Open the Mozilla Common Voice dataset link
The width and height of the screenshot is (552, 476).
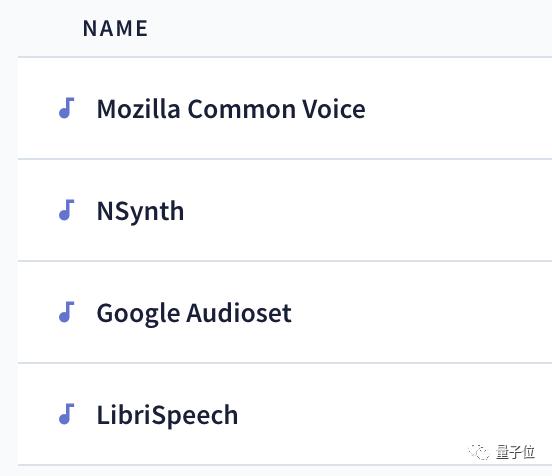point(231,109)
